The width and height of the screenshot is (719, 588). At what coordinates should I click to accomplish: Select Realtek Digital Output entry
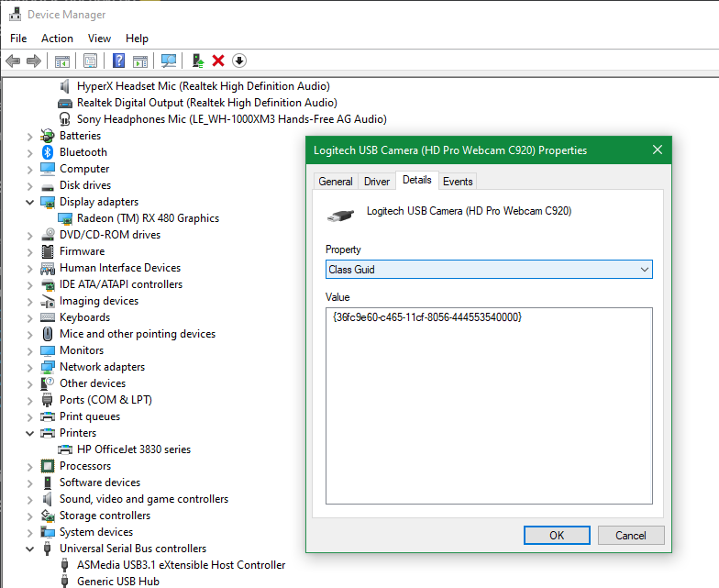(207, 103)
